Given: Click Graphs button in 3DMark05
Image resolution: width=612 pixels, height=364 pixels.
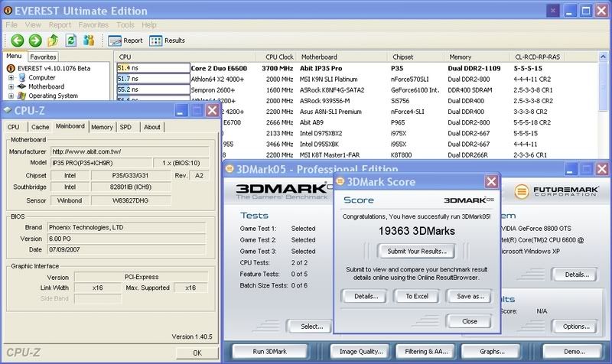Looking at the screenshot, I should (x=492, y=352).
